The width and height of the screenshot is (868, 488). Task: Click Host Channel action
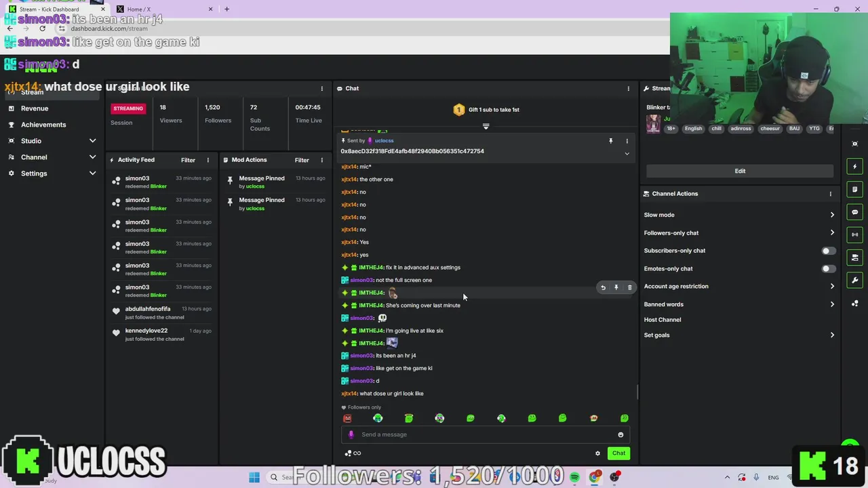click(663, 320)
